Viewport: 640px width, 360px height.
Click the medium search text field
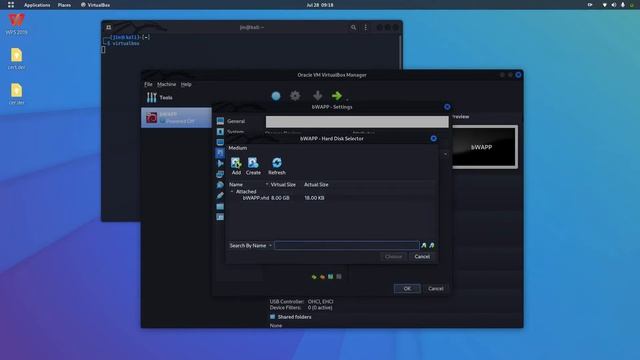coord(347,245)
